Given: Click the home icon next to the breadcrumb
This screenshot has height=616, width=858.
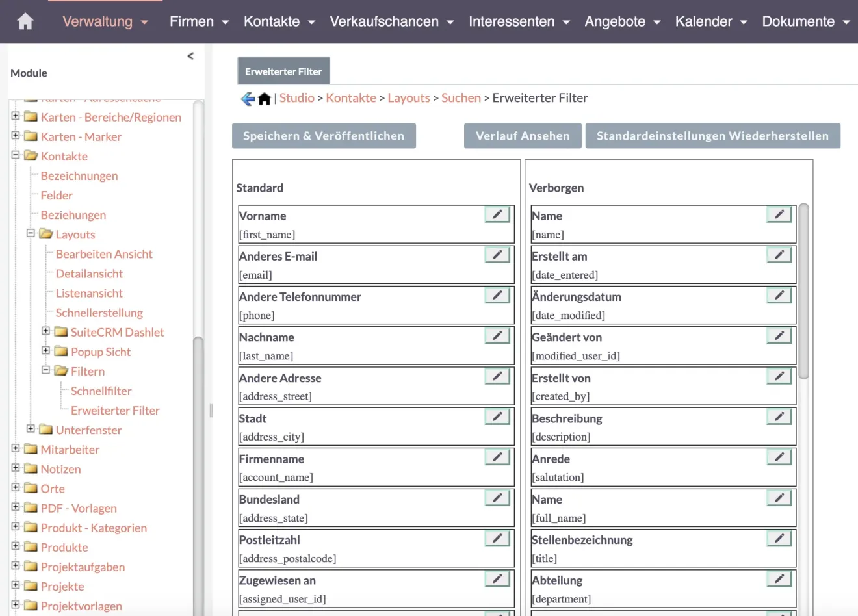Looking at the screenshot, I should click(x=264, y=98).
